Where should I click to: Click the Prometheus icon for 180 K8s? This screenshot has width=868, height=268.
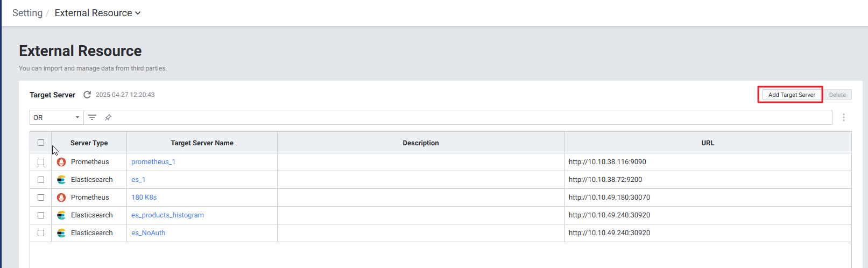coord(61,198)
